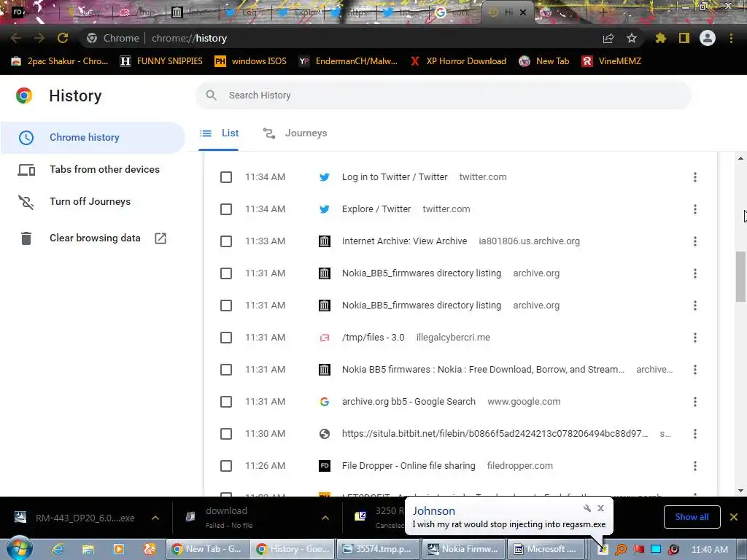Screen dimensions: 747x560
Task: Click the Search History field
Action: [443, 96]
